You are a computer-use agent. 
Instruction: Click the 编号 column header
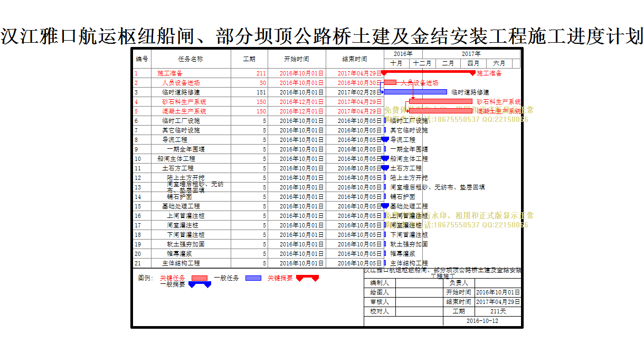coord(142,59)
